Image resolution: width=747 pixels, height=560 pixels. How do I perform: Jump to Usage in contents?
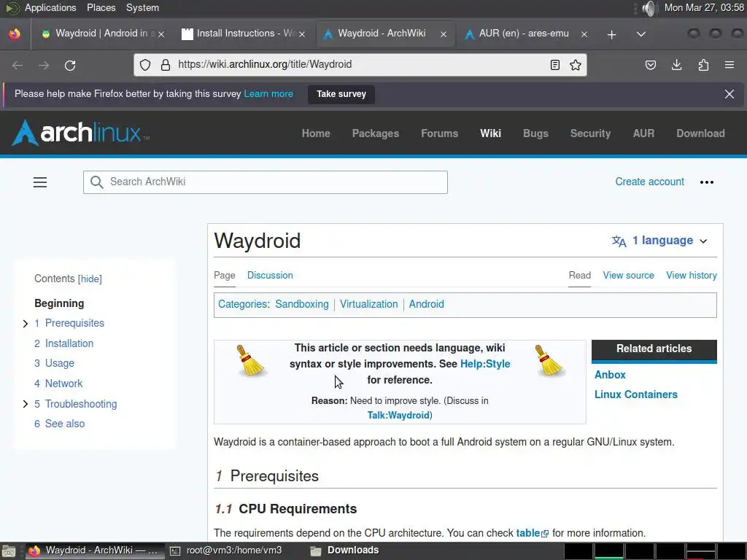pos(54,363)
